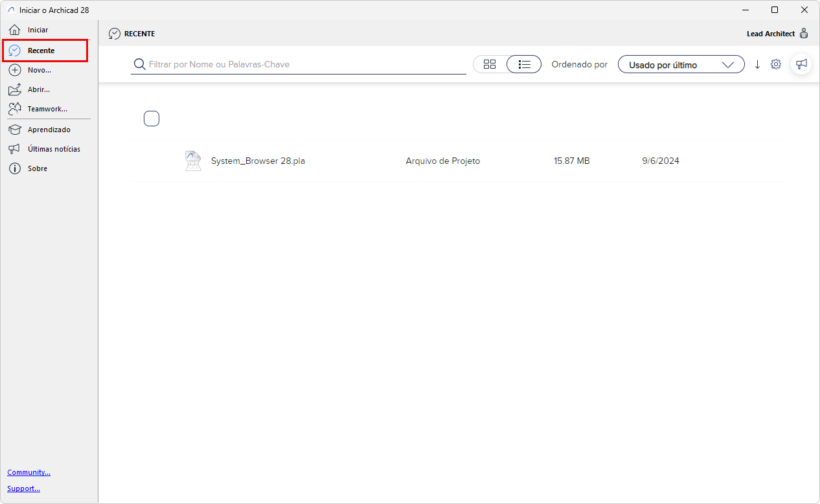This screenshot has height=504, width=820.
Task: Open the Usado por último sort dropdown
Action: (x=681, y=65)
